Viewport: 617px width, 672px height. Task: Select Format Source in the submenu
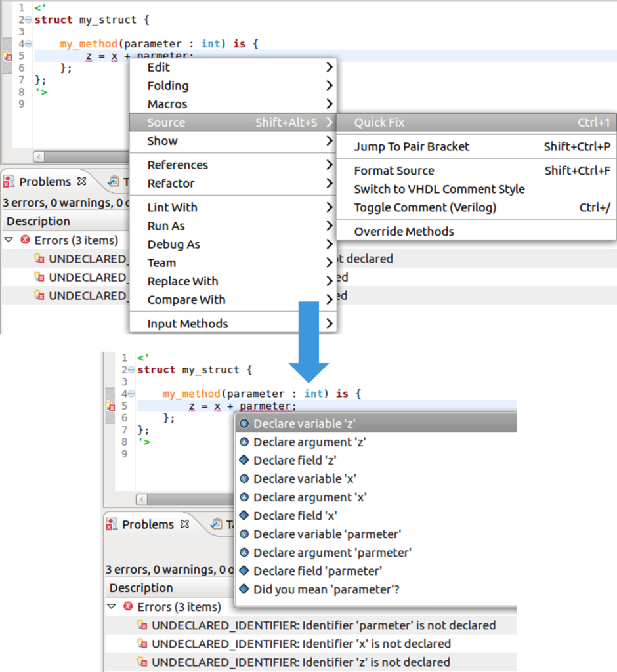(x=394, y=171)
